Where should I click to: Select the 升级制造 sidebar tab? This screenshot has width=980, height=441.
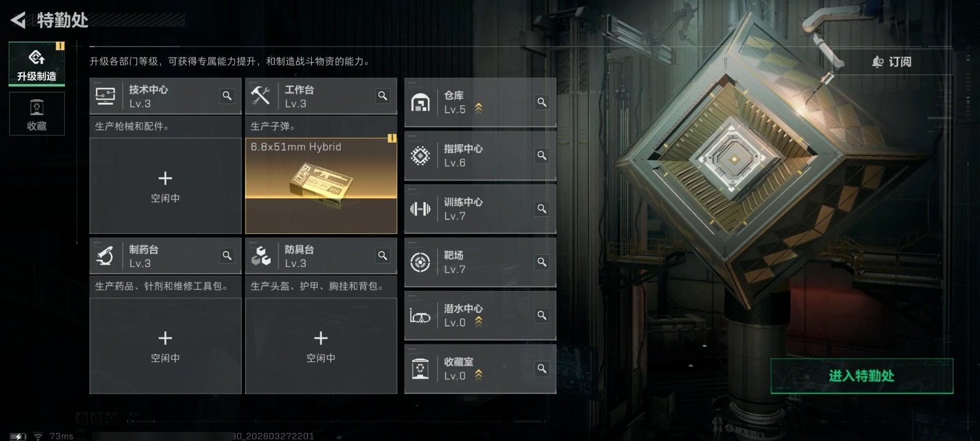[x=37, y=64]
